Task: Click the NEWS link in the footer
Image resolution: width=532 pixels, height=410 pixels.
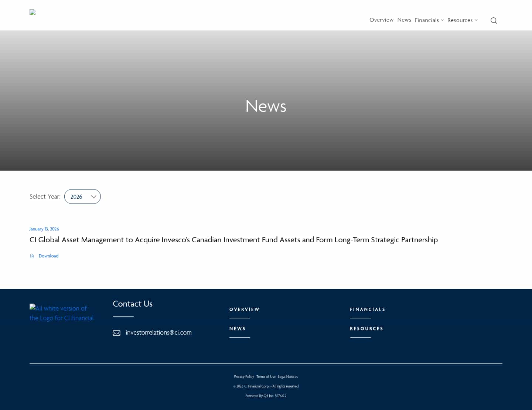Action: [x=238, y=329]
